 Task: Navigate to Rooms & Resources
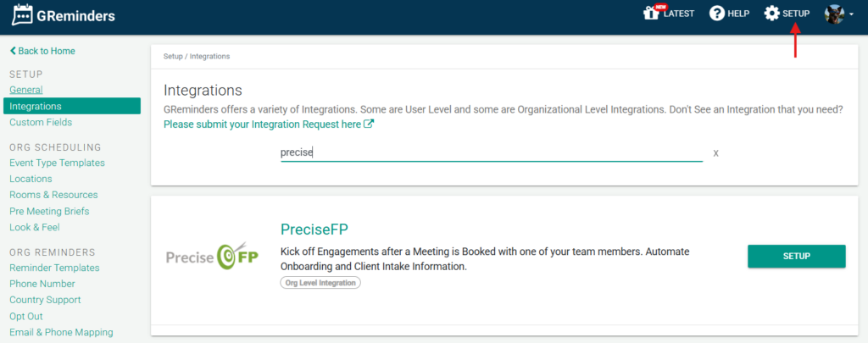53,195
